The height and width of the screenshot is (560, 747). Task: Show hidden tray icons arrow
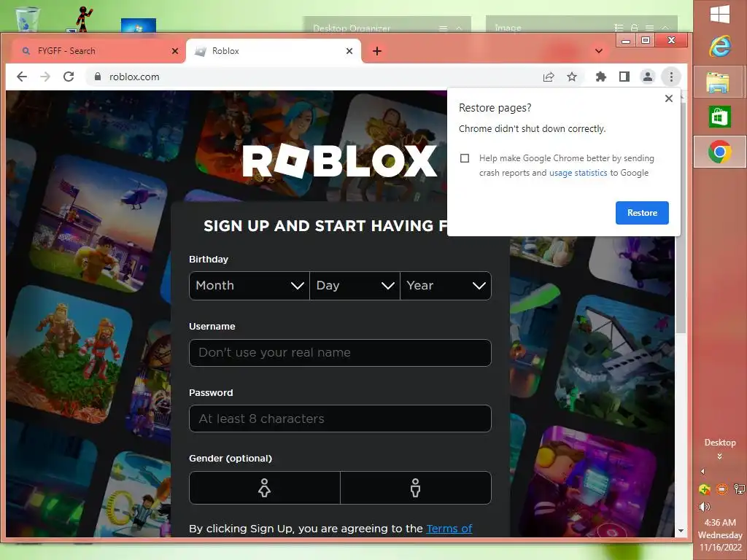[x=703, y=472]
